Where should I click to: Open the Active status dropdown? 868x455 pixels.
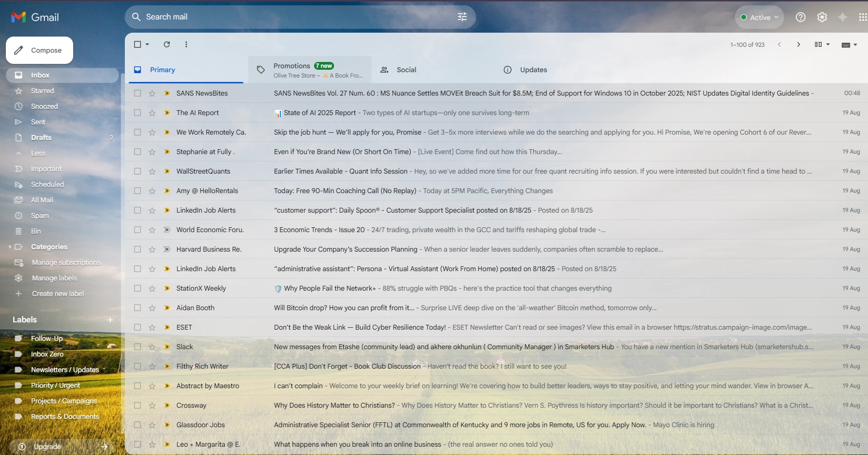pyautogui.click(x=759, y=17)
